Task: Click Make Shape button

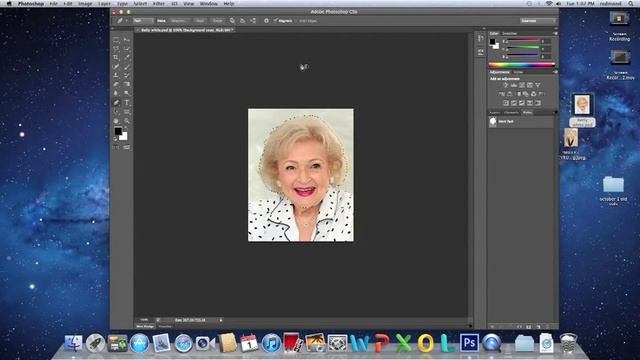Action: tap(218, 20)
